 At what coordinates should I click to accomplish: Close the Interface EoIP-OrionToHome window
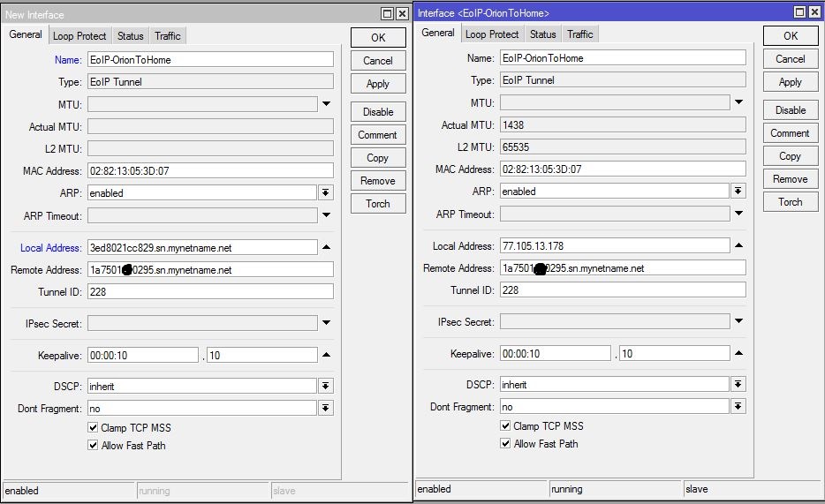click(x=814, y=12)
